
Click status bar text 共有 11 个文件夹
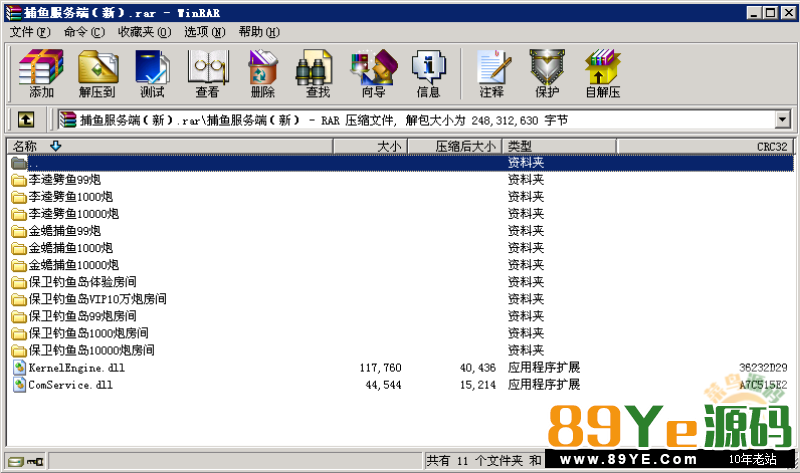(x=474, y=461)
